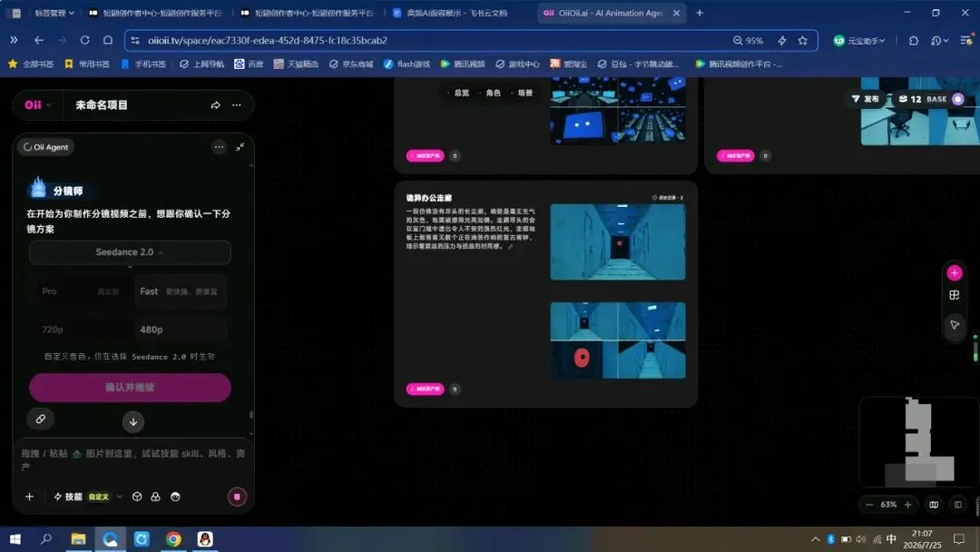Screen dimensions: 980x552
Task: Toggle the minimap icon near zoom
Action: pos(933,505)
